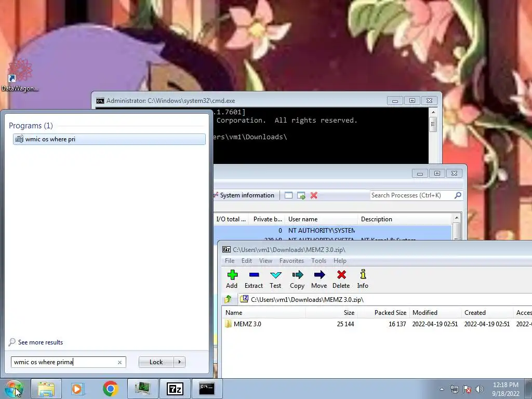The width and height of the screenshot is (532, 399).
Task: Click the cmd.exe vertical scrollbar thumb
Action: tap(433, 124)
